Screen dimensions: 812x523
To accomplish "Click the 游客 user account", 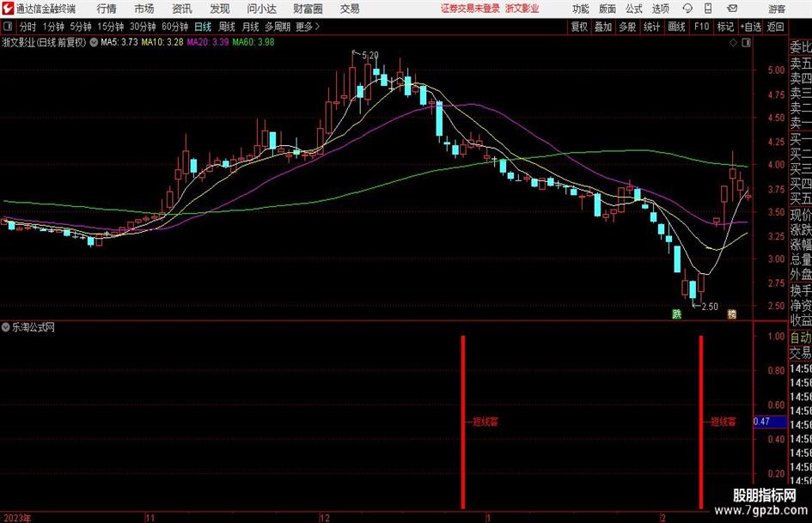I will [x=777, y=9].
